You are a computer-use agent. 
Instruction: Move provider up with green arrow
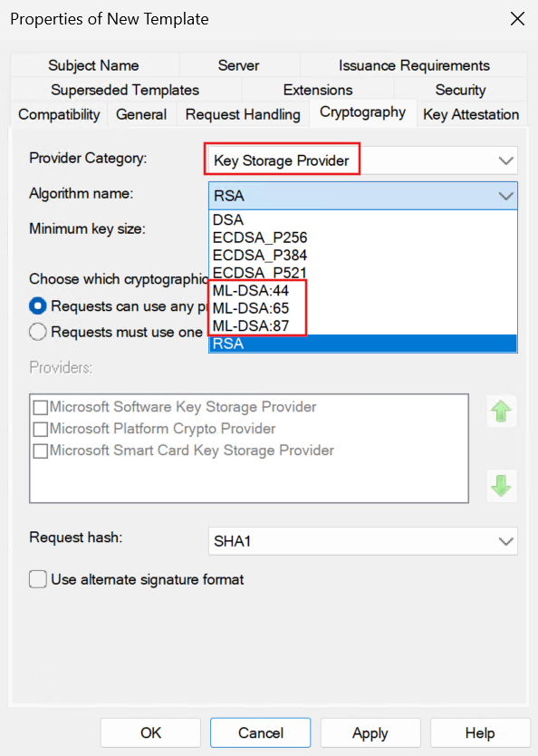pos(502,412)
